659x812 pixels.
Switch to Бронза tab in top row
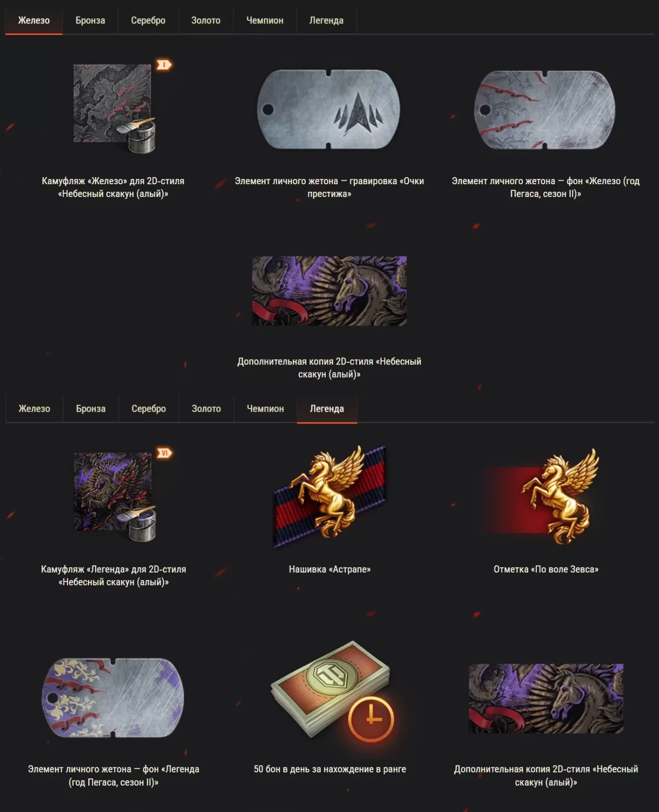tap(90, 20)
